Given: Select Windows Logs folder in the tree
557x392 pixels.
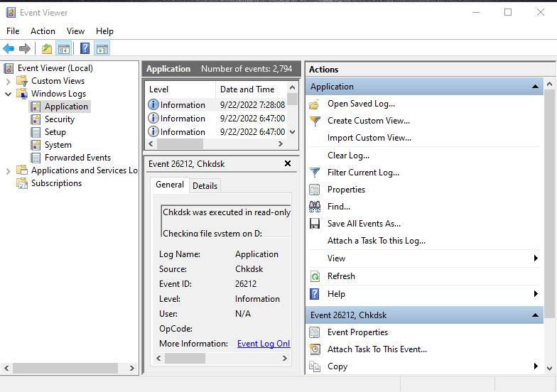Looking at the screenshot, I should click(x=58, y=94).
